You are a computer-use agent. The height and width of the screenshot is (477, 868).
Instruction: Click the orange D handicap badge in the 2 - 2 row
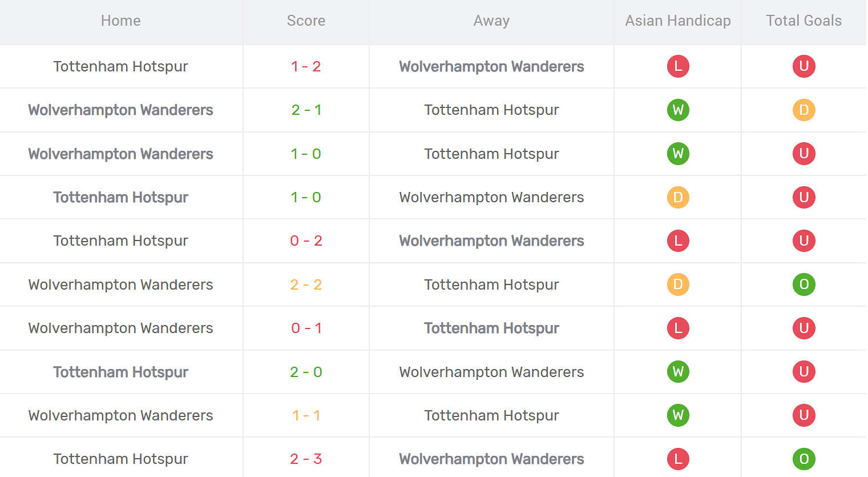[x=678, y=284]
